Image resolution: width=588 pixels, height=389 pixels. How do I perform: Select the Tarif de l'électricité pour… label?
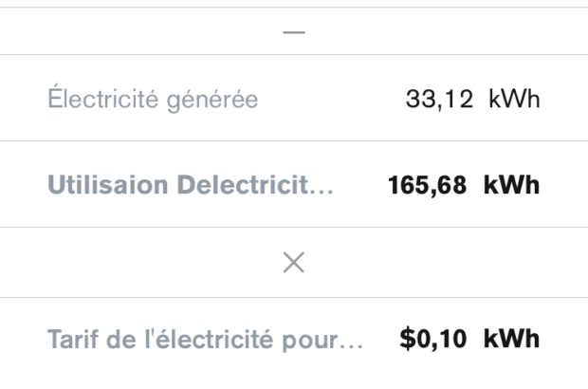pos(205,340)
